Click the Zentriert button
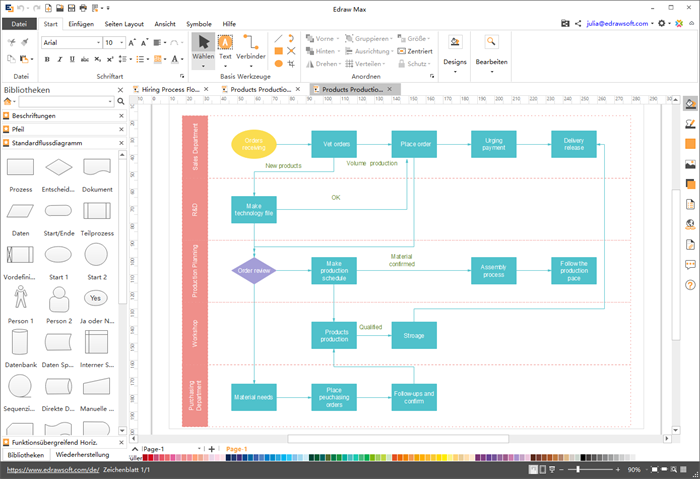Image resolution: width=700 pixels, height=479 pixels. point(415,50)
